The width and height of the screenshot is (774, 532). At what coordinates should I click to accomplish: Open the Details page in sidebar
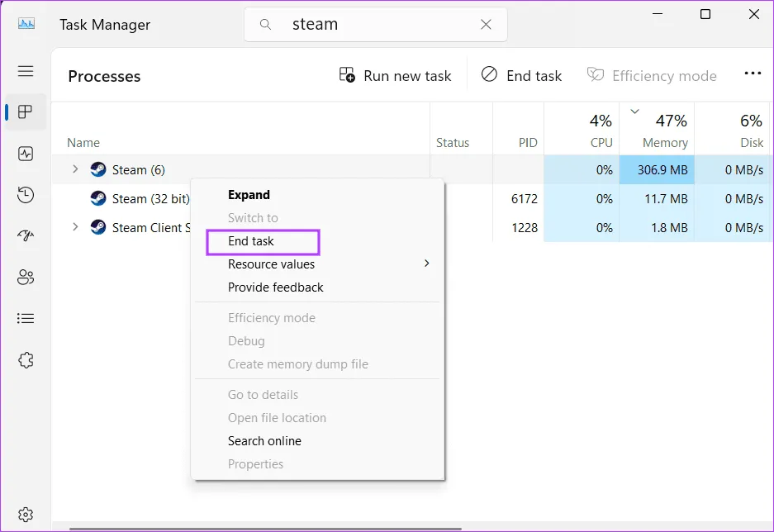tap(26, 318)
